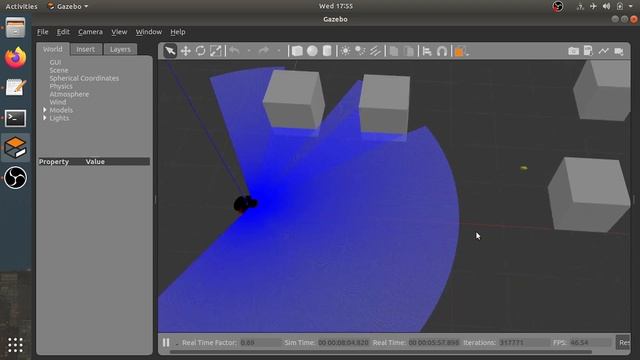
Task: Open the Help menu
Action: (178, 32)
